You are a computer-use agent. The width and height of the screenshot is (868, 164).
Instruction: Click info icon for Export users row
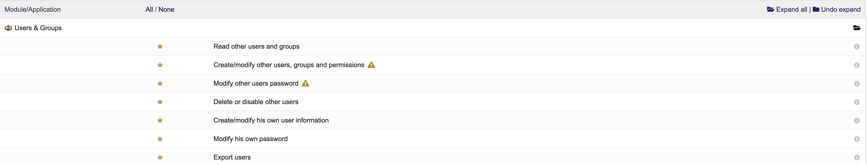[856, 158]
